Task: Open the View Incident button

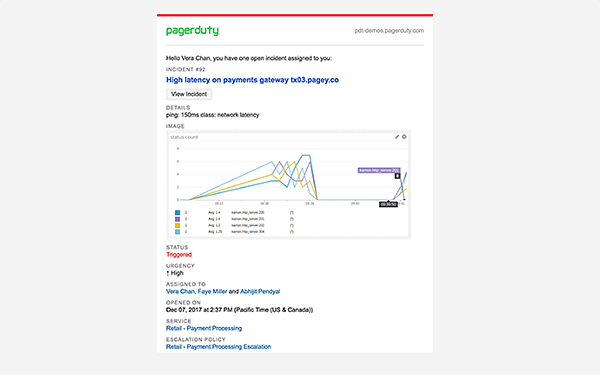Action: (x=189, y=94)
